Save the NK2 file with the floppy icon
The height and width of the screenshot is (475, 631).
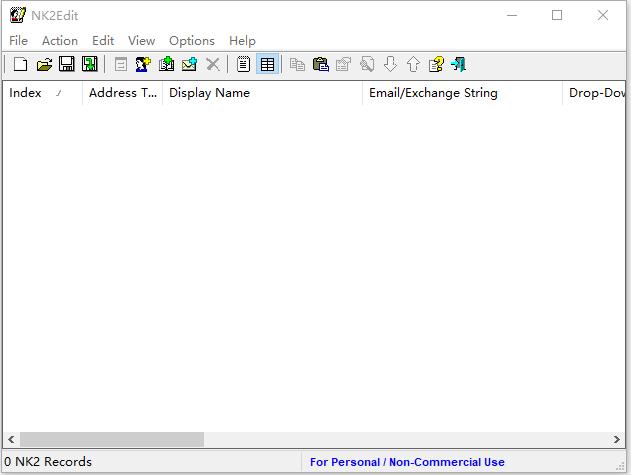coord(67,64)
